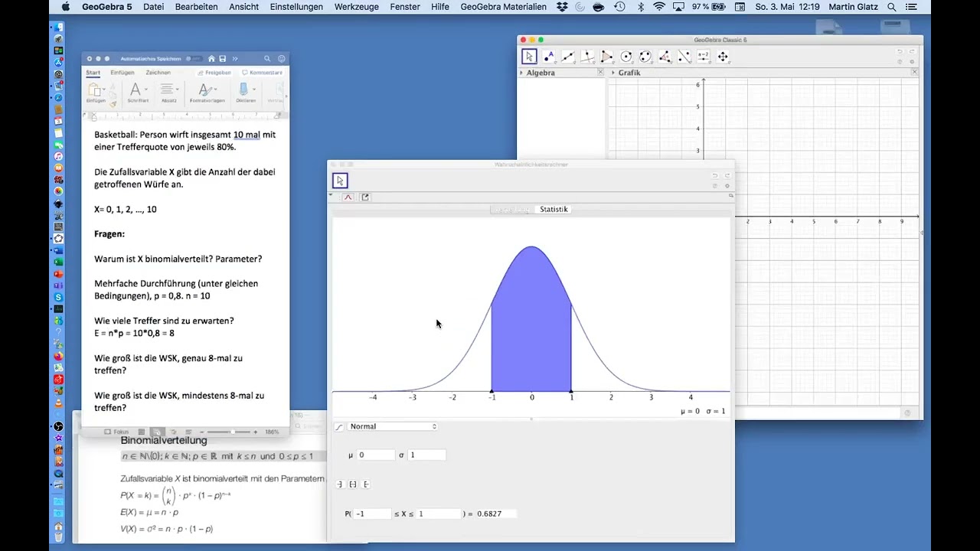Select the Move arrow tool in GeoGebra Classic
This screenshot has width=980, height=551.
tap(529, 57)
